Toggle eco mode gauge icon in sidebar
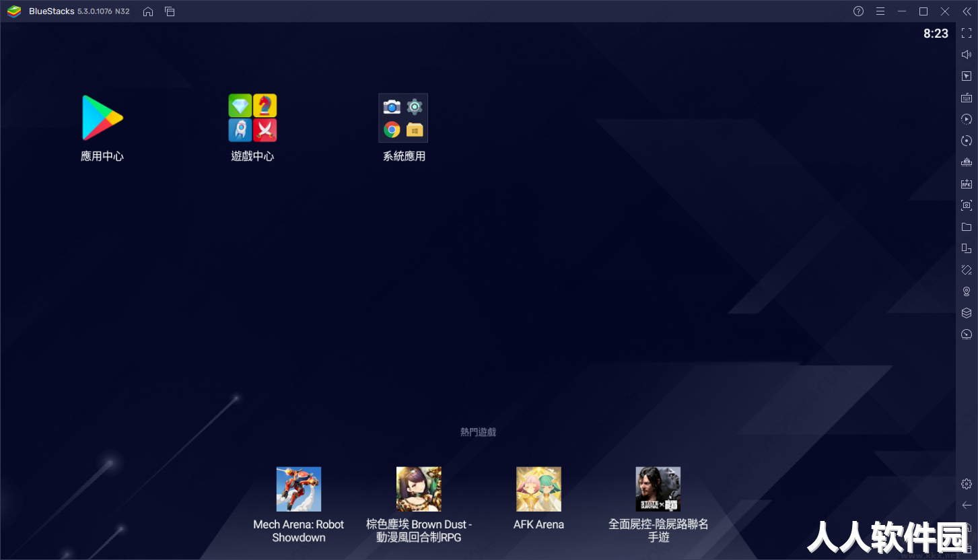The image size is (978, 560). 967,335
